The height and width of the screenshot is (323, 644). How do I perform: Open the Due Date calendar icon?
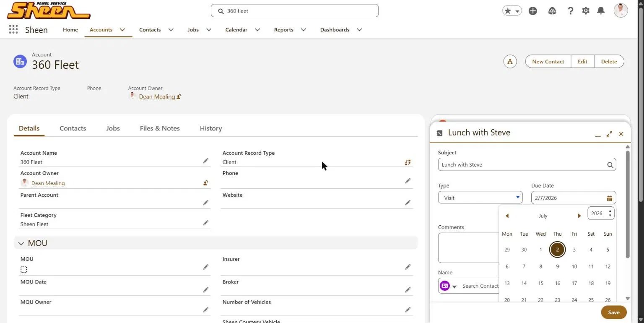pyautogui.click(x=610, y=198)
